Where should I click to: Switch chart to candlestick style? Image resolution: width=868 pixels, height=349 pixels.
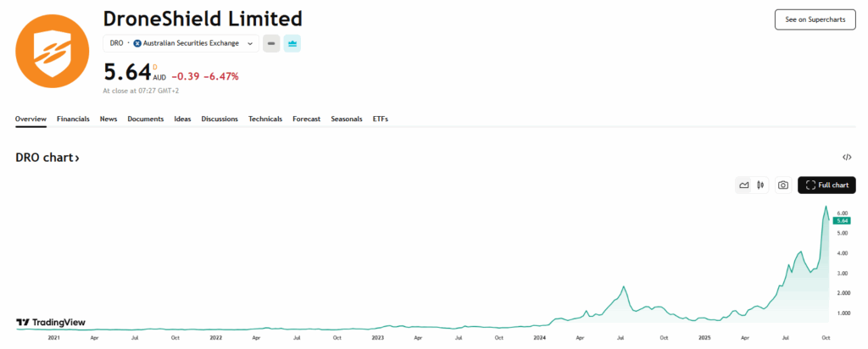click(x=760, y=185)
